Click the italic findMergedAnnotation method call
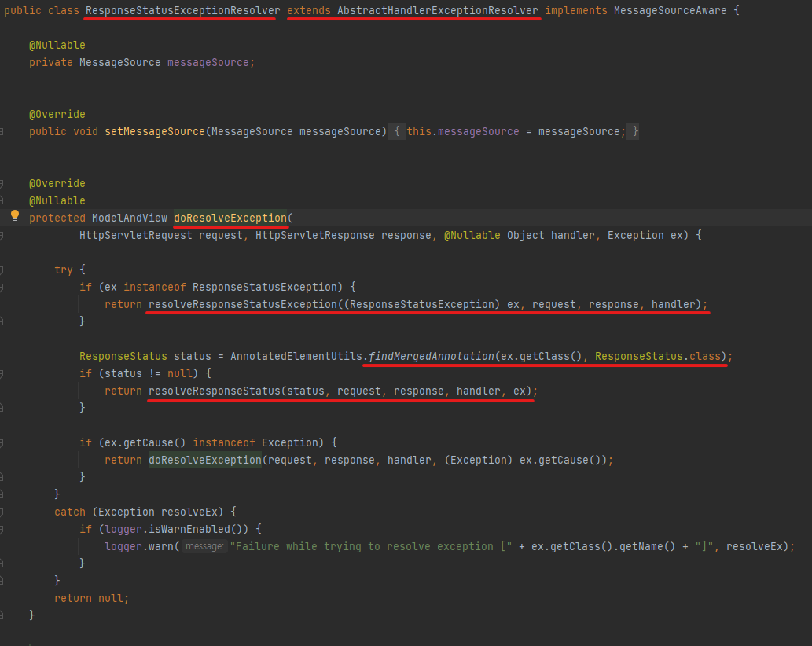 (x=431, y=357)
